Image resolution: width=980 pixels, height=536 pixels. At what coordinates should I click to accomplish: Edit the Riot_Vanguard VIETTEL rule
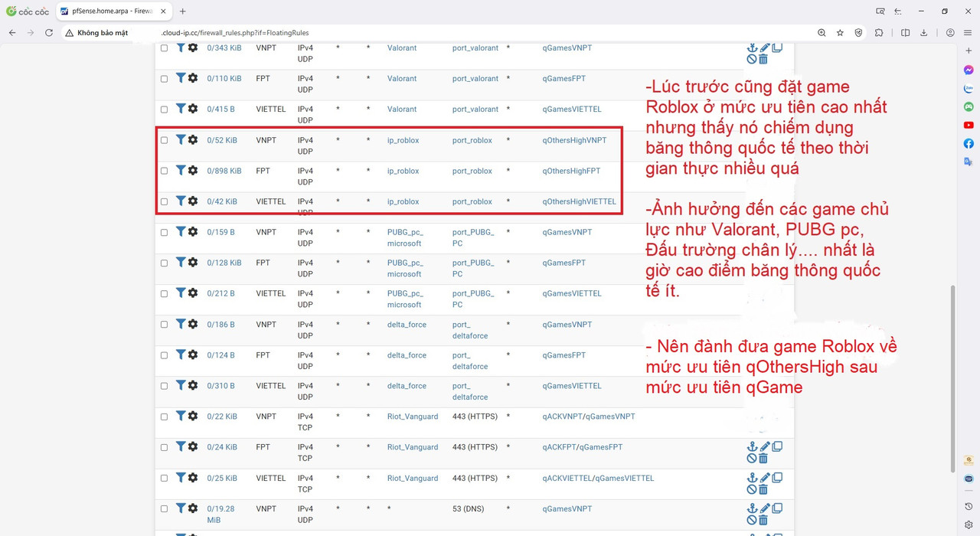pyautogui.click(x=764, y=478)
